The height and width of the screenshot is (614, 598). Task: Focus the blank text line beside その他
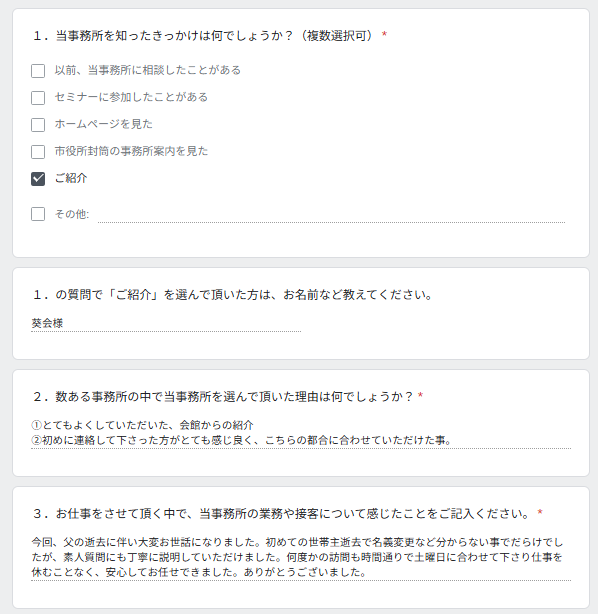tap(331, 215)
